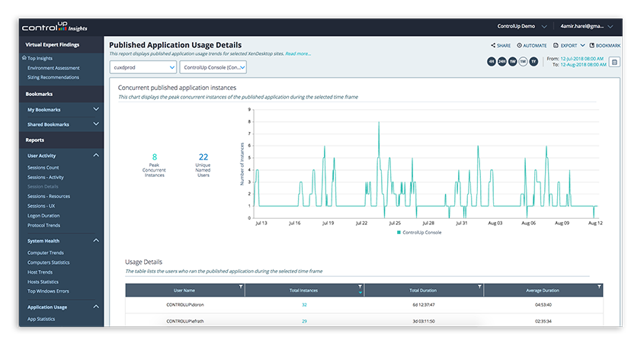Click the Total Duration column filter icon
The width and height of the screenshot is (644, 344).
pyautogui.click(x=479, y=287)
